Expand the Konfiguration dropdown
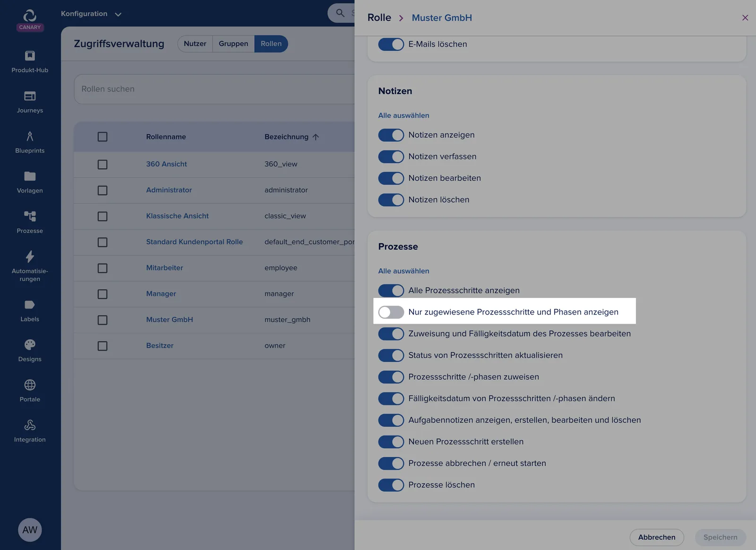 pos(91,14)
